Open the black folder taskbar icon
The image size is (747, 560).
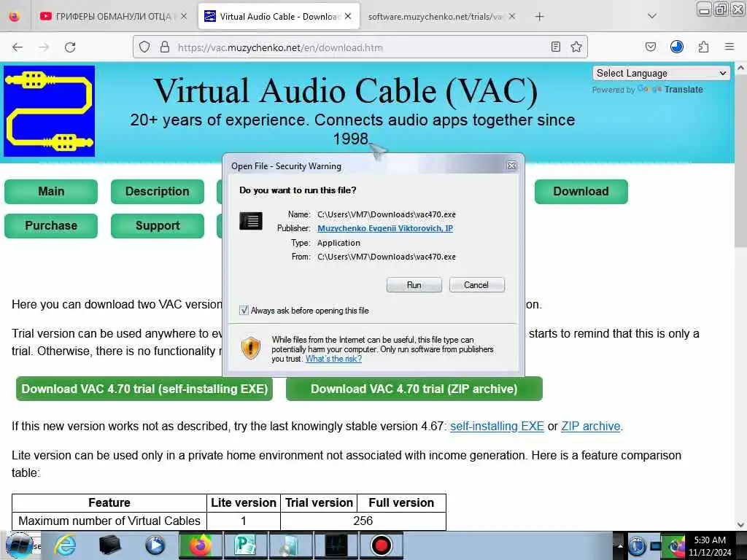109,545
